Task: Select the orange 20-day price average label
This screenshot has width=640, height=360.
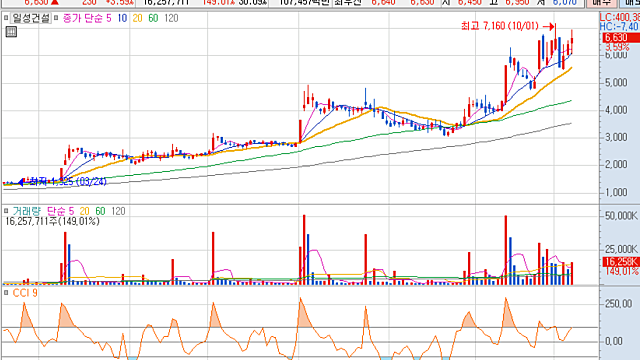Action: click(138, 18)
